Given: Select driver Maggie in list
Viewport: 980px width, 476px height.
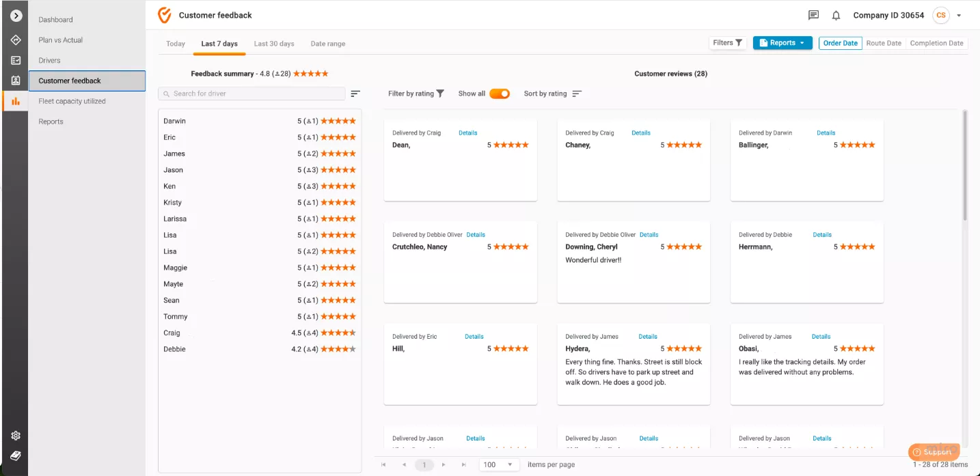Looking at the screenshot, I should (260, 268).
